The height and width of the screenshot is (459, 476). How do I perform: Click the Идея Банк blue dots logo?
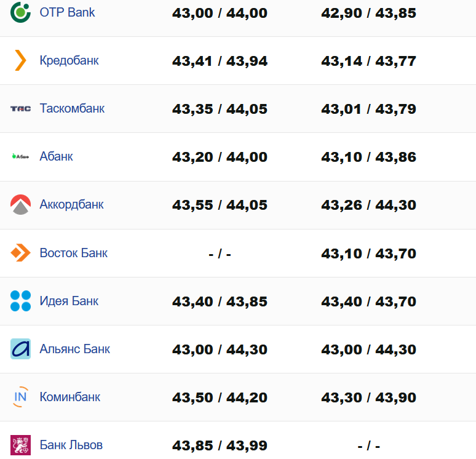(x=20, y=301)
